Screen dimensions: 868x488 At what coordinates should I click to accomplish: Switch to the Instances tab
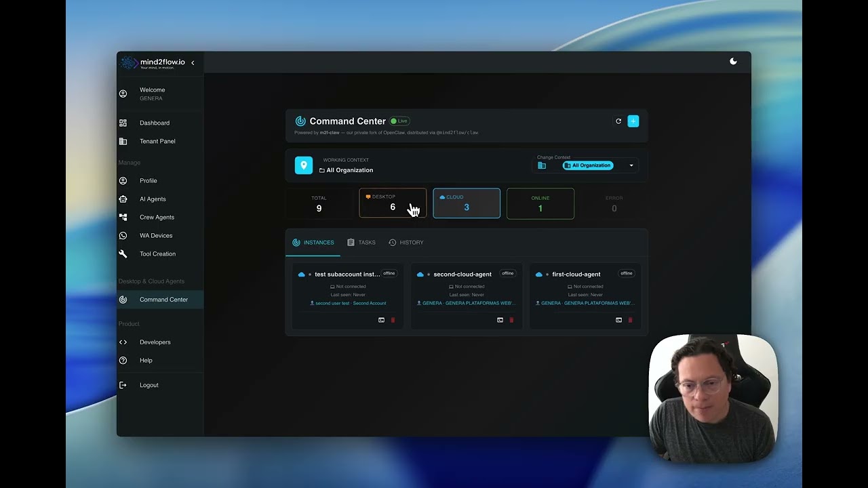click(x=313, y=243)
